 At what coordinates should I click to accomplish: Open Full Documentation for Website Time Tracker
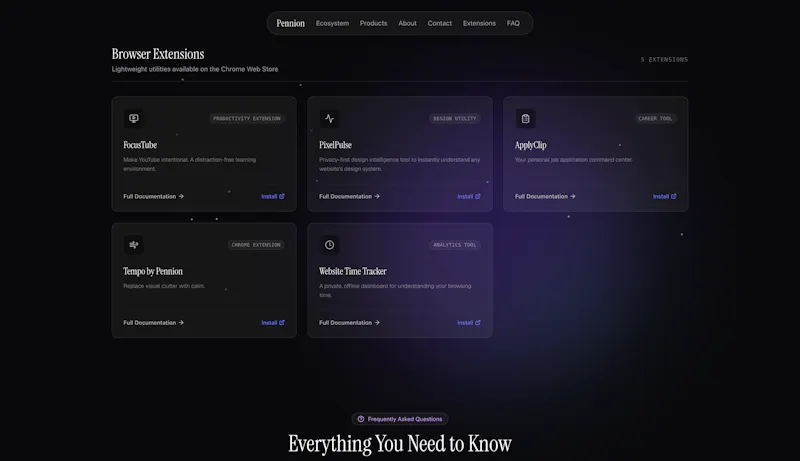(349, 323)
